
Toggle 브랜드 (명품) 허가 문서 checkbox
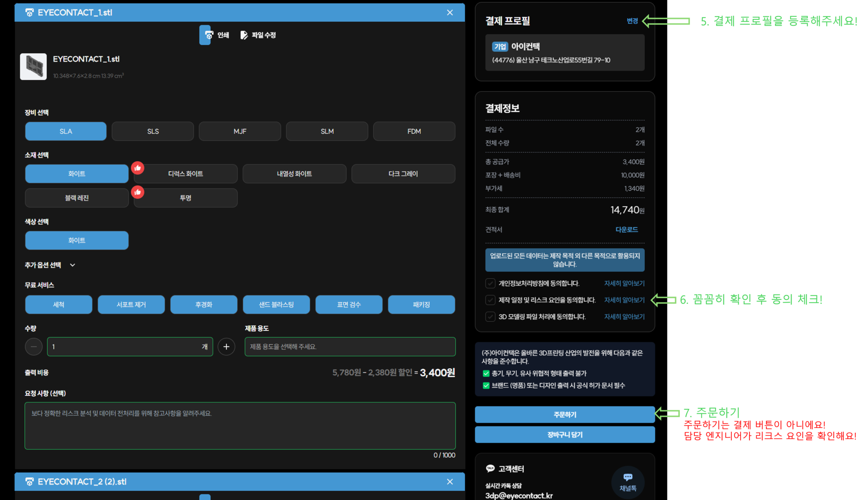(486, 386)
